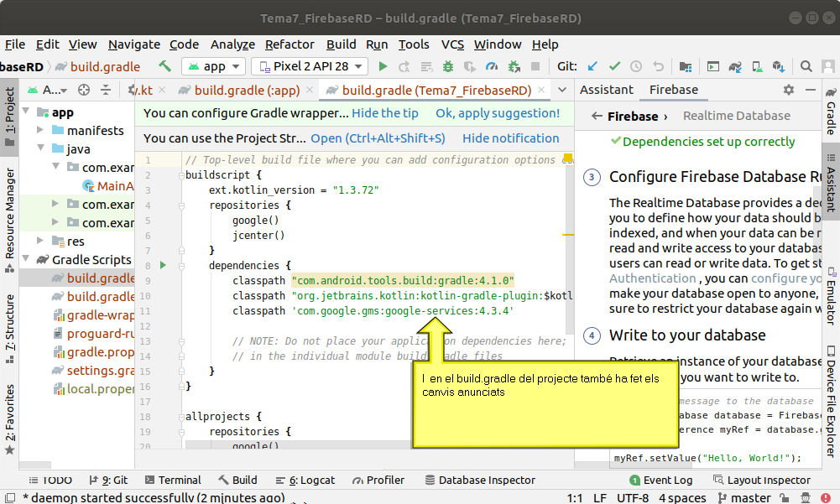Select Opened File target icon in Project panel
The width and height of the screenshot is (840, 504).
pos(84,90)
